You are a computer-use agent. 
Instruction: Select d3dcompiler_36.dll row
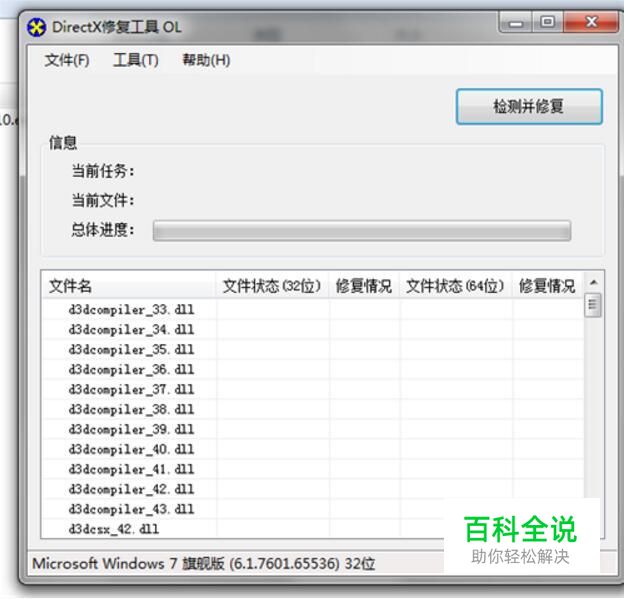point(313,369)
